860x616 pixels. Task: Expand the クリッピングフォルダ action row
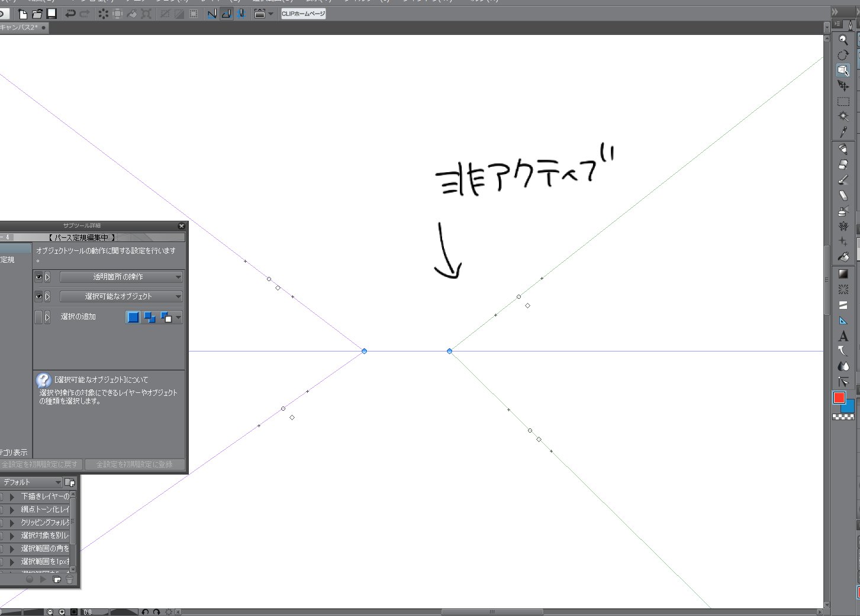(12, 523)
